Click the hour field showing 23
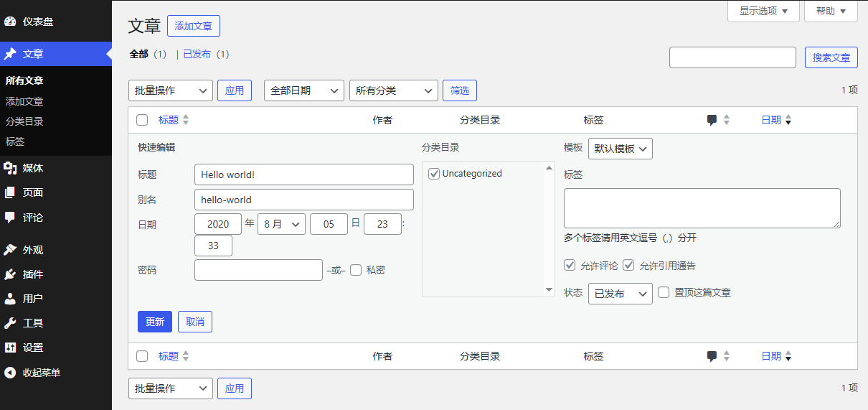Screen dimensions: 868x410 click(x=382, y=224)
